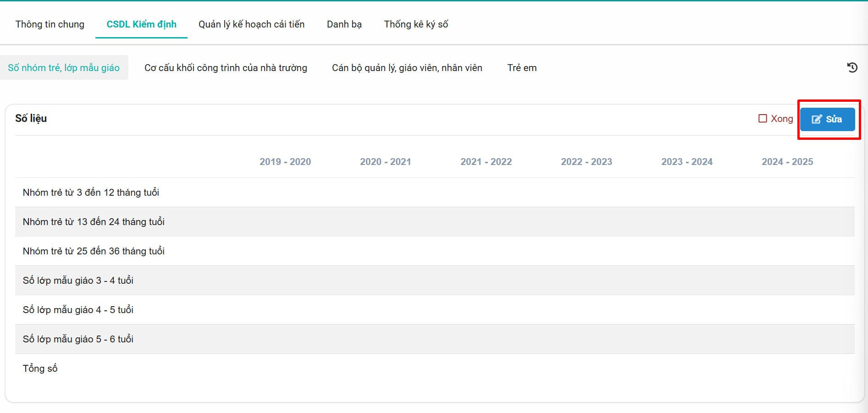This screenshot has width=868, height=413.
Task: Select the CSDL Kiểm định tab
Action: point(141,24)
